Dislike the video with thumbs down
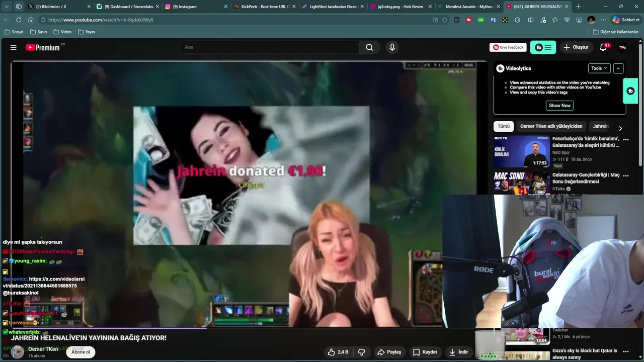This screenshot has width=644, height=362. pos(361,352)
